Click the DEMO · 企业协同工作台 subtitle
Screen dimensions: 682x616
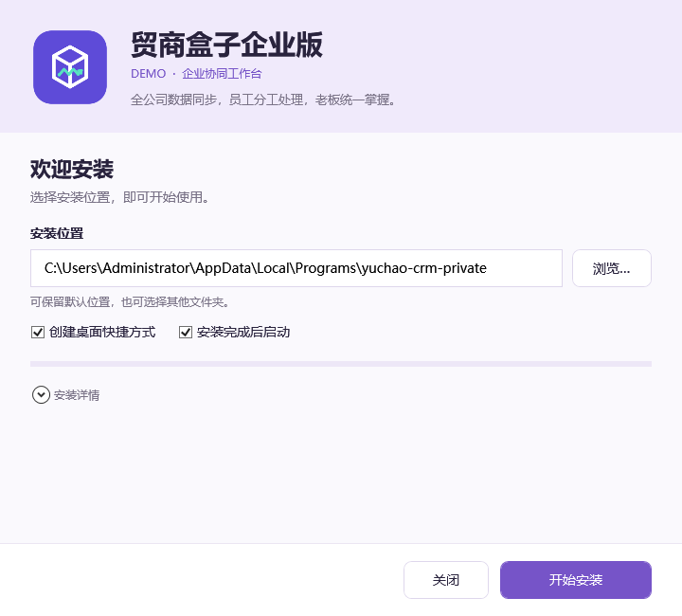(x=196, y=74)
